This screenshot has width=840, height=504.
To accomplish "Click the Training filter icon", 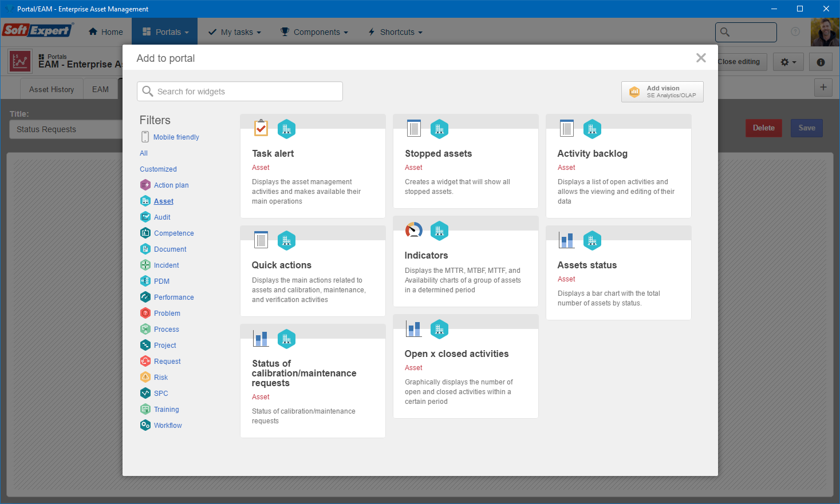I will (x=145, y=409).
